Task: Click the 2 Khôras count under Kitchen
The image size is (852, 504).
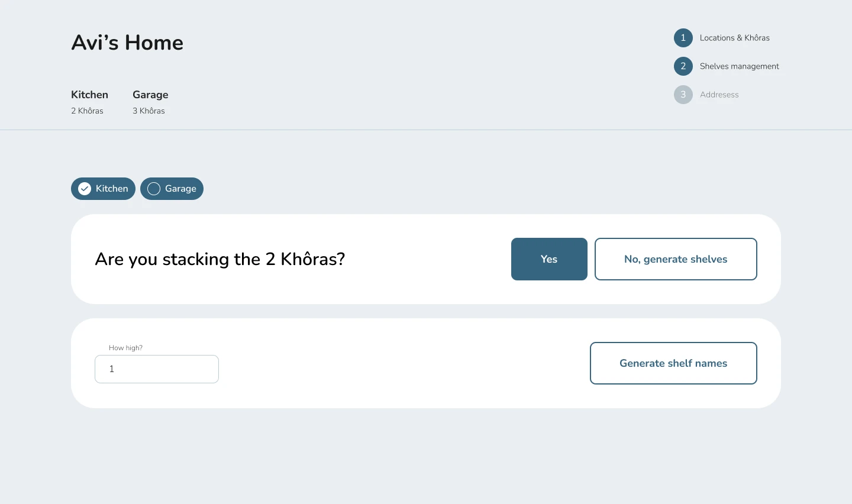Action: 87,111
